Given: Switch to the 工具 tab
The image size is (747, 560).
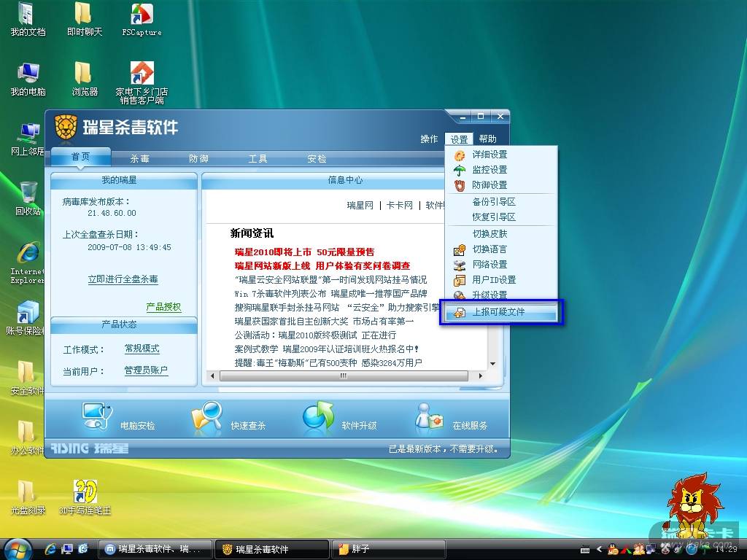Looking at the screenshot, I should [x=258, y=158].
